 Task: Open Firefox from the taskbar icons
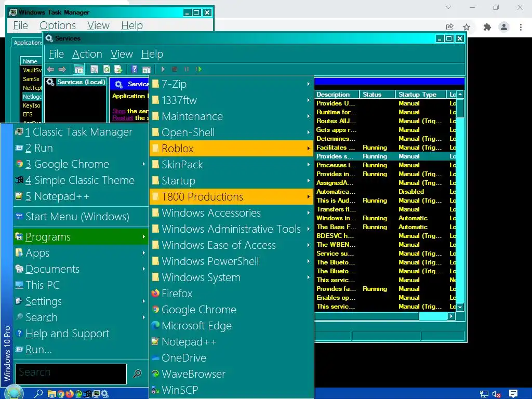tap(69, 394)
